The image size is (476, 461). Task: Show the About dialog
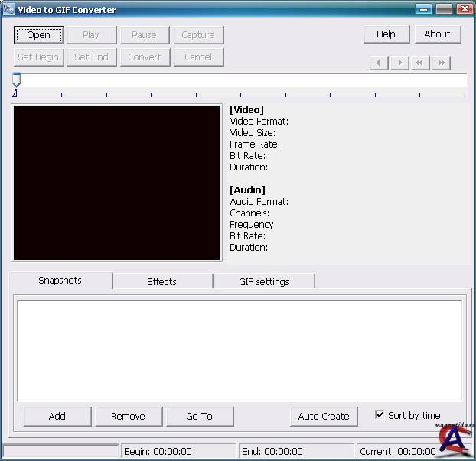[x=438, y=34]
